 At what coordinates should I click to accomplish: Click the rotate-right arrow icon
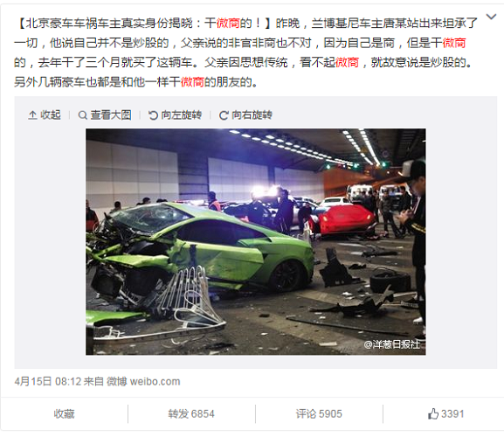click(224, 115)
